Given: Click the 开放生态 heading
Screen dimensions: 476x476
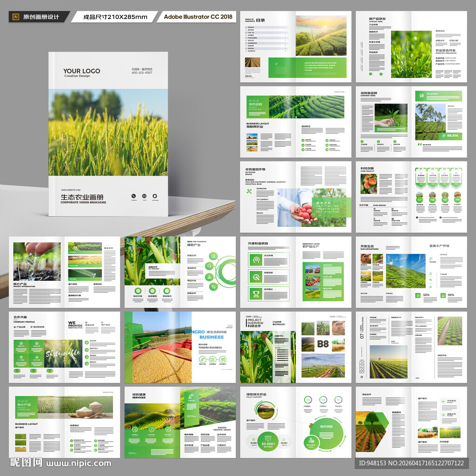Looking at the screenshot, I should [367, 246].
